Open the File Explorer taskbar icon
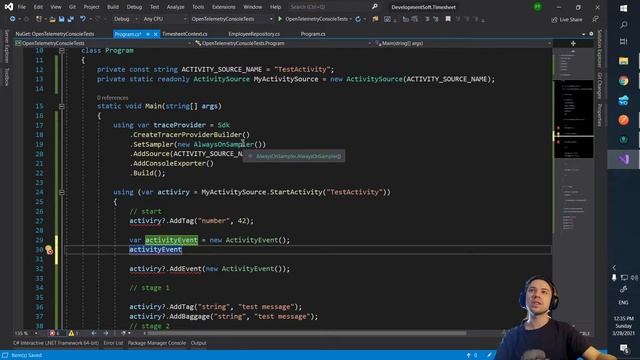 pyautogui.click(x=623, y=61)
